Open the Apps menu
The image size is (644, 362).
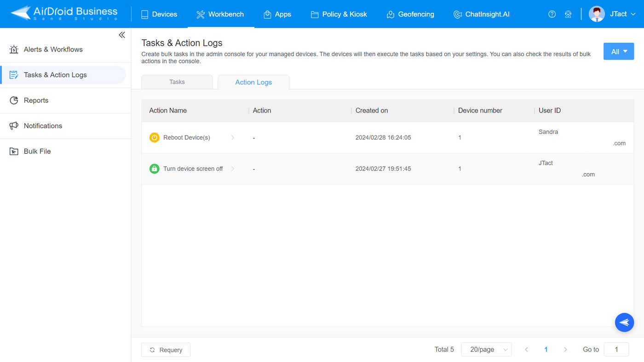tap(277, 14)
